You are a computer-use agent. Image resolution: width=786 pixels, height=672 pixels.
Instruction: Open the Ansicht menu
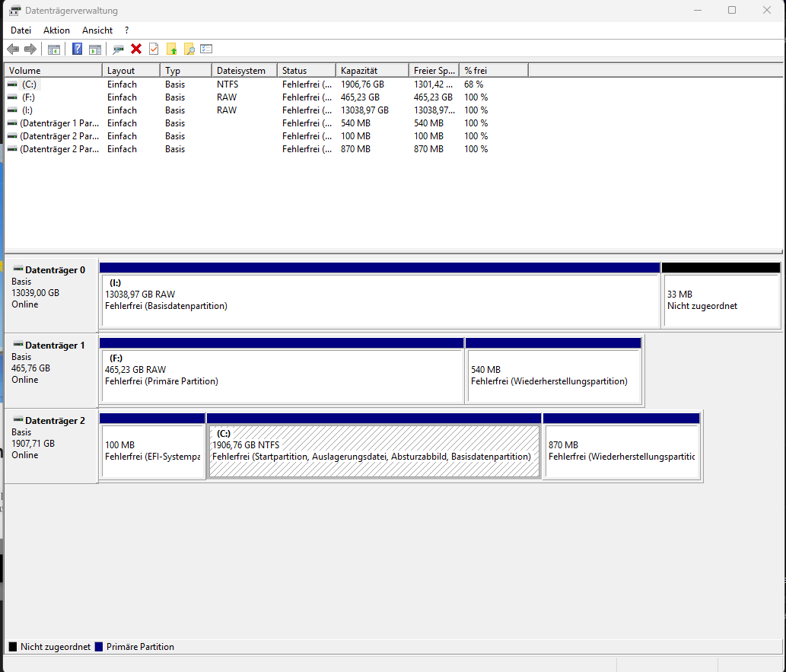pyautogui.click(x=97, y=30)
